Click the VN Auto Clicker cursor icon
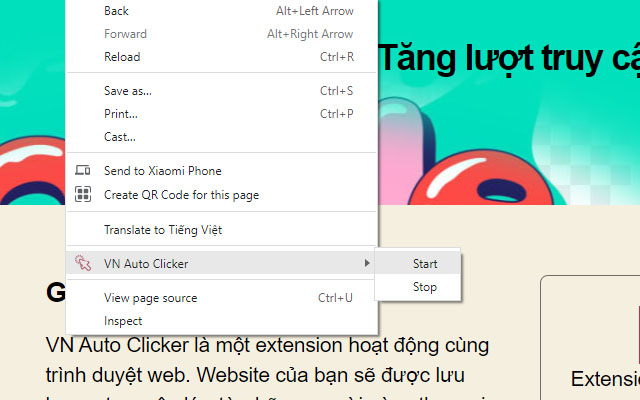 83,263
